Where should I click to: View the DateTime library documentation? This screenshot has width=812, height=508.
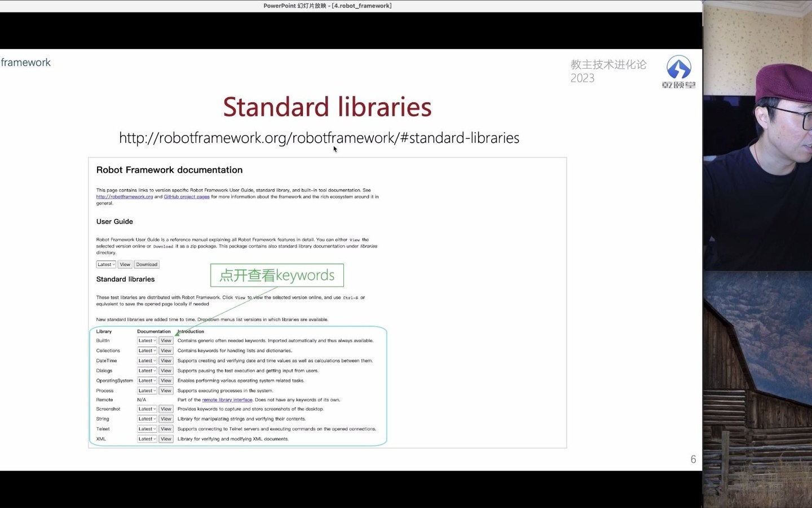166,361
